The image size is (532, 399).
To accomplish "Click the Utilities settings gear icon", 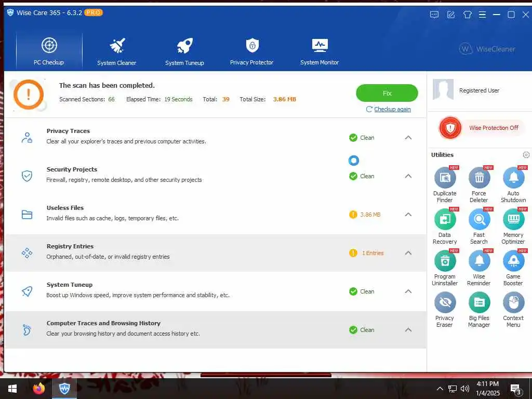I will pyautogui.click(x=526, y=155).
